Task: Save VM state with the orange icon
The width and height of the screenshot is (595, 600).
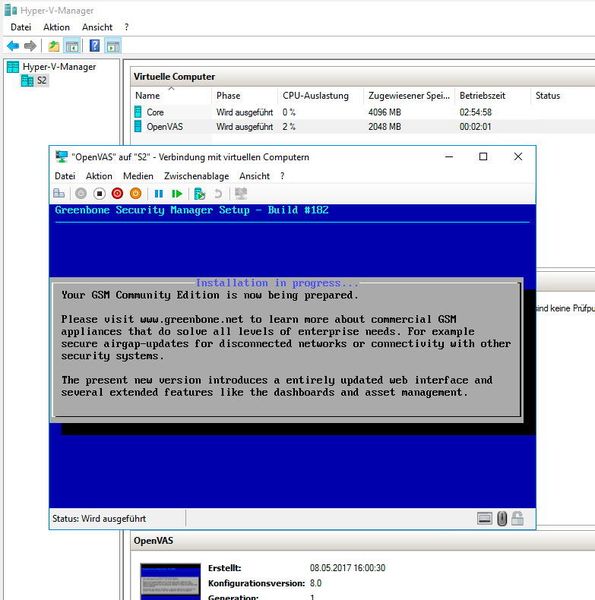Action: 135,194
